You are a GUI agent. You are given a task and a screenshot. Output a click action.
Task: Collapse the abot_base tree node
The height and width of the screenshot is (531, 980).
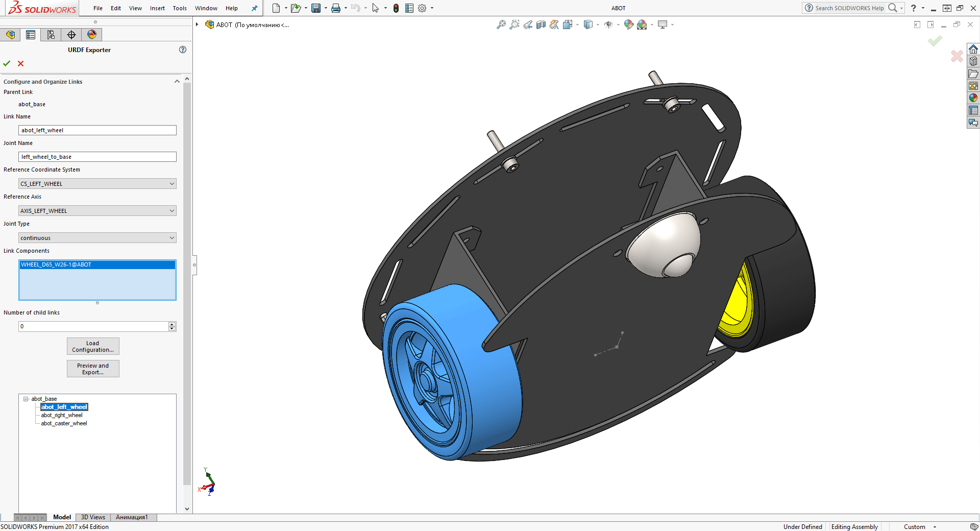click(x=26, y=399)
